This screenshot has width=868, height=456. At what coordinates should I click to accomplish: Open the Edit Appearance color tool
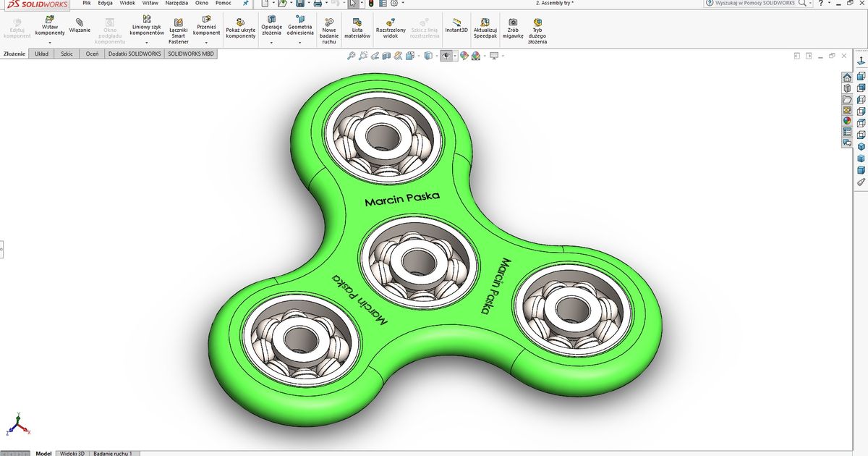pyautogui.click(x=463, y=55)
